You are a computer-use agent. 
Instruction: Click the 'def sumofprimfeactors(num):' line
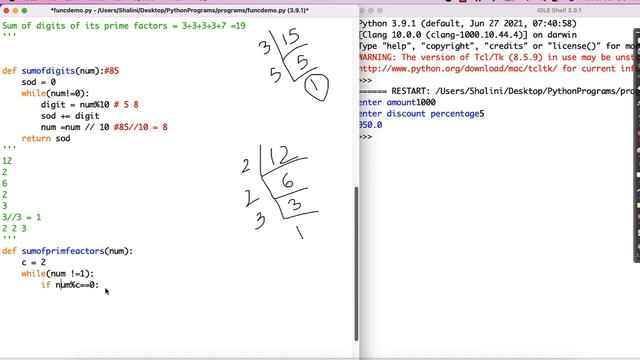click(67, 251)
